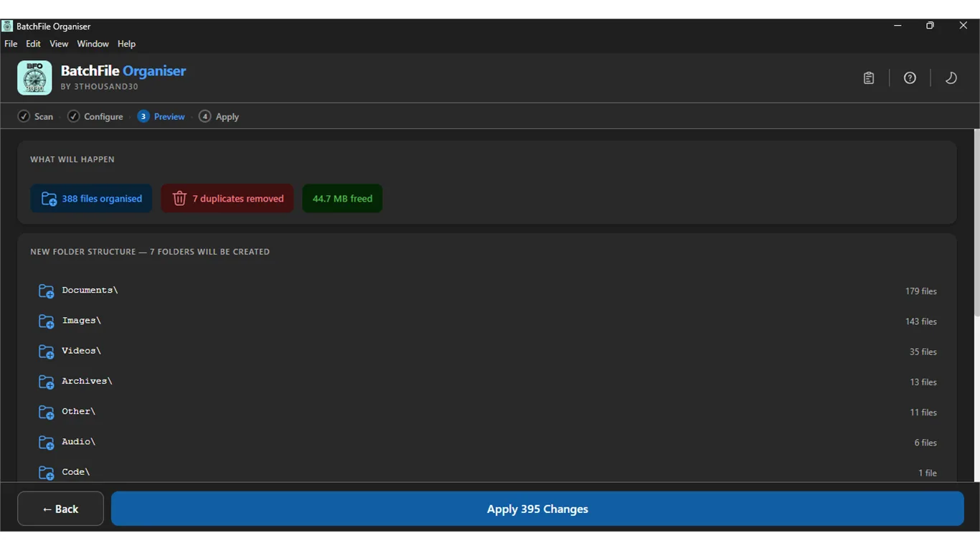Click the folder icon next to Code\

[x=46, y=473]
